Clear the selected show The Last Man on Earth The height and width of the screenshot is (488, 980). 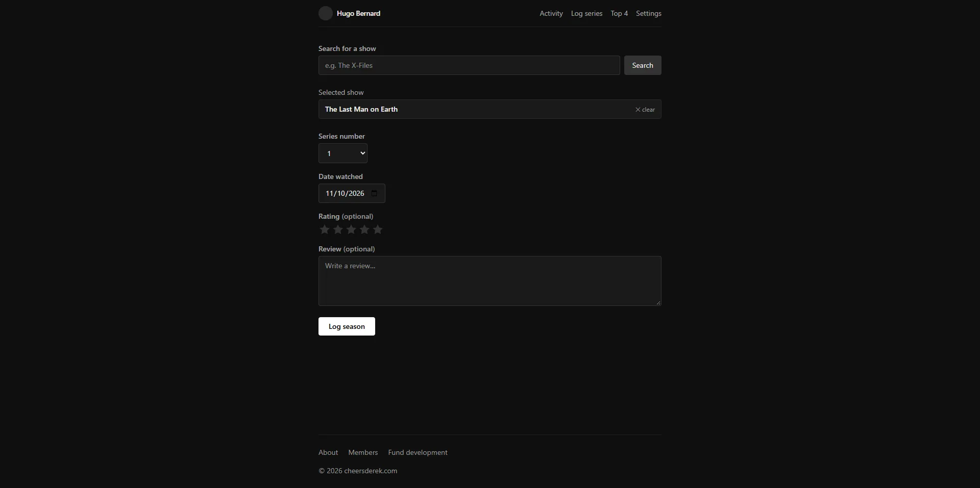pyautogui.click(x=645, y=110)
